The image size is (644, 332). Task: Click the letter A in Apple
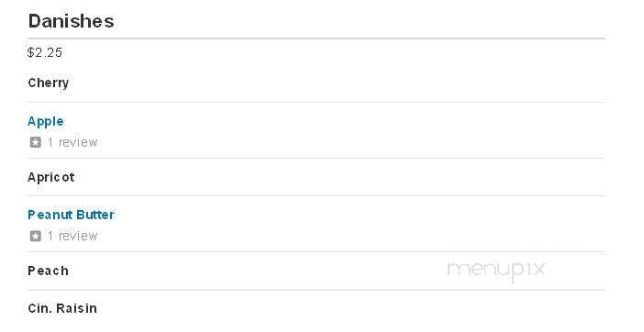(31, 121)
